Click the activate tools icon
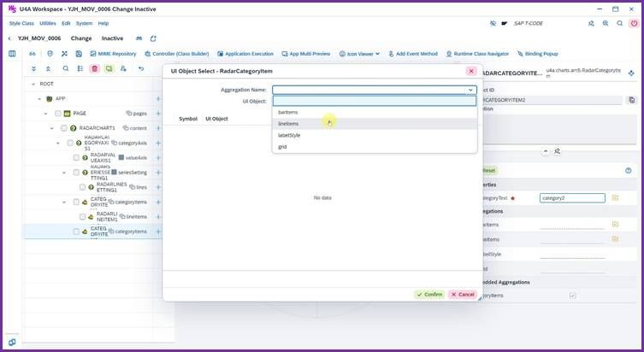 tap(64, 54)
